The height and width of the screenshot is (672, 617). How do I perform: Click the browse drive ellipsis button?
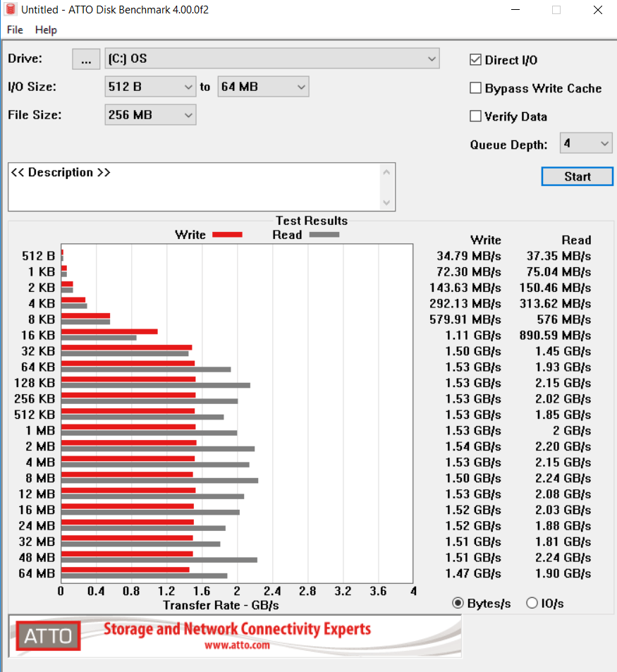pyautogui.click(x=86, y=59)
